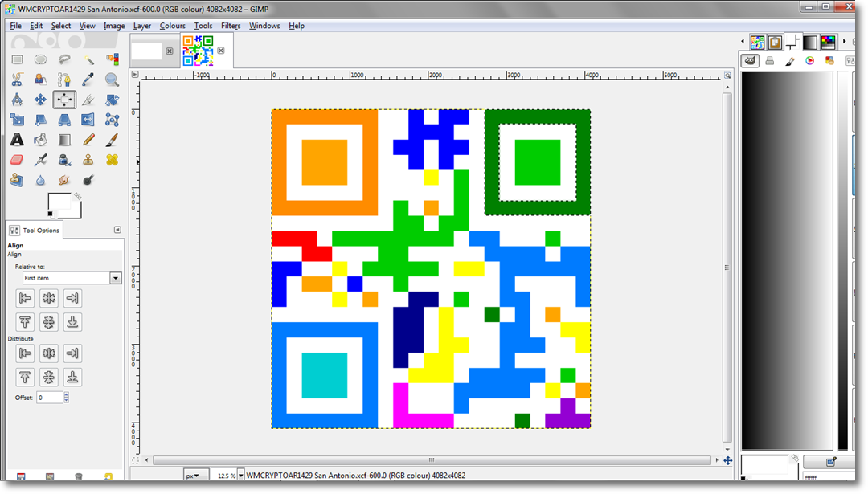Image resolution: width=868 pixels, height=494 pixels.
Task: Select the Blur/Sharpen droplet tool
Action: pos(40,180)
